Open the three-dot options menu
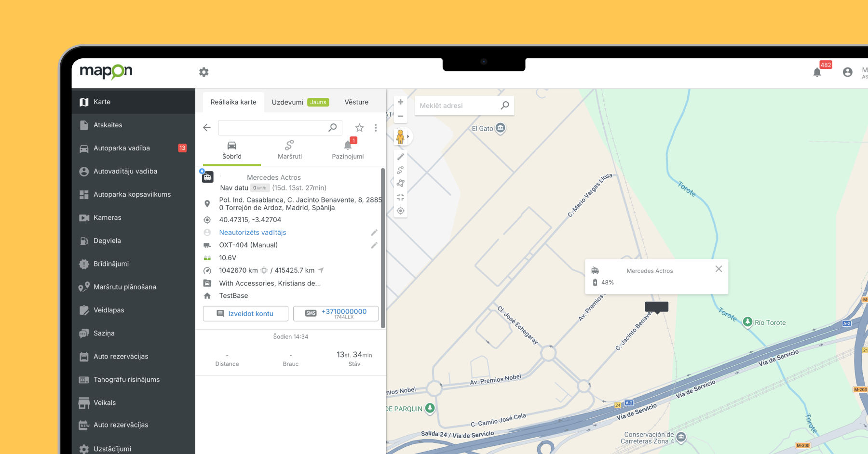868x454 pixels. (x=376, y=128)
